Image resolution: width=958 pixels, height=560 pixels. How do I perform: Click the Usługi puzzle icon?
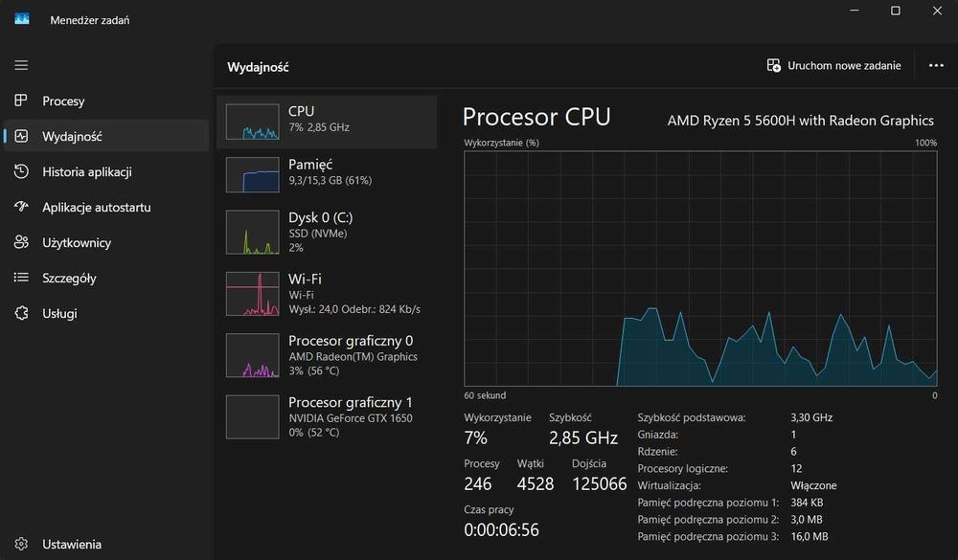[x=21, y=313]
